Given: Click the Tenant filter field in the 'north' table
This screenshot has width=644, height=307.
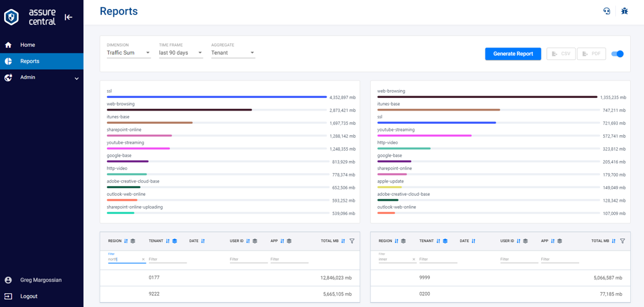Looking at the screenshot, I should coord(167,260).
